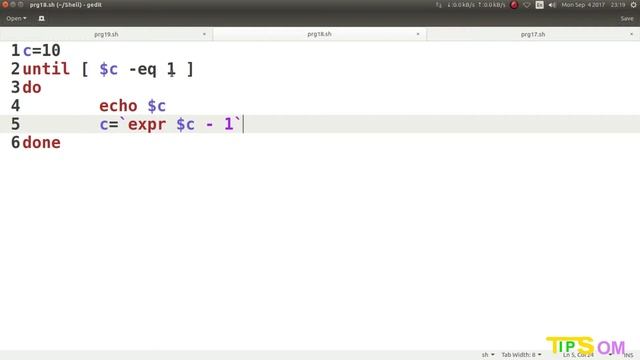Close the prg18.sh tab

[x=418, y=34]
